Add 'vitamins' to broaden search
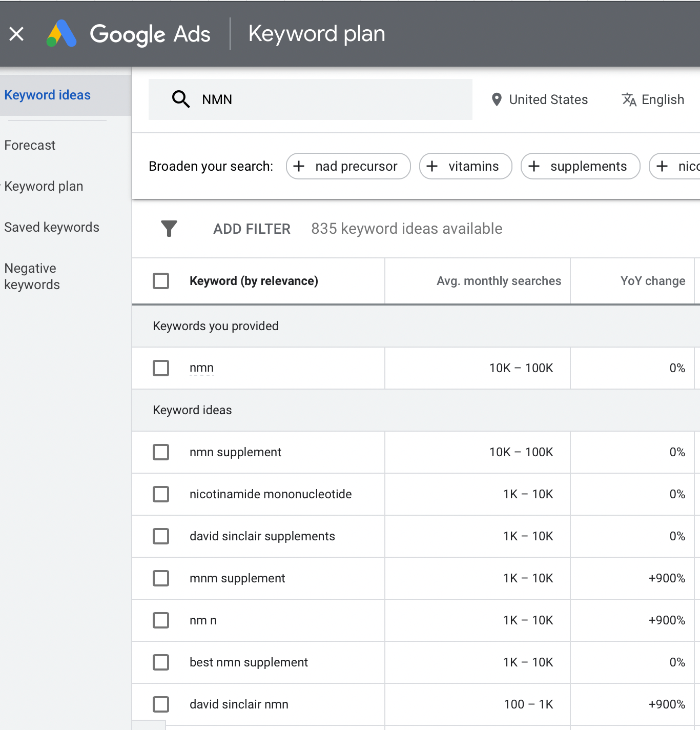The width and height of the screenshot is (700, 730). point(466,166)
